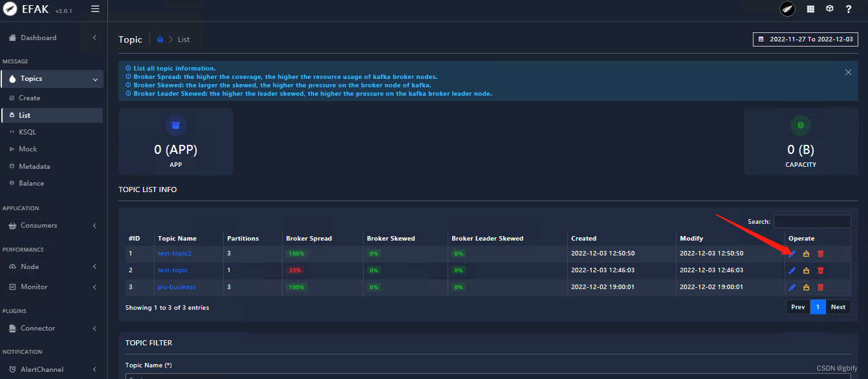Expand the Consumers sidebar menu
Viewport: 868px width, 379px height.
(52, 226)
